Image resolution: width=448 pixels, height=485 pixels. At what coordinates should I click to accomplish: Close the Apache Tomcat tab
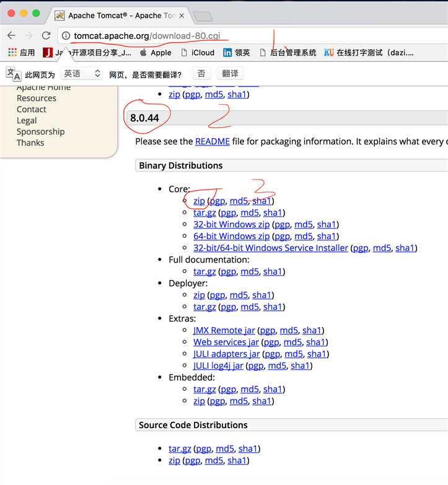pos(182,15)
